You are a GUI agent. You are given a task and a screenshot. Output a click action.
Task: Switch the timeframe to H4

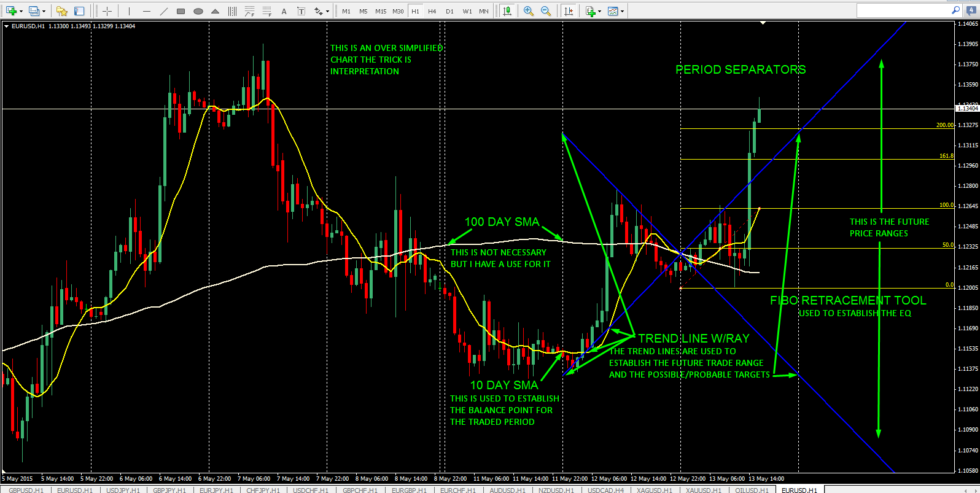pos(432,11)
